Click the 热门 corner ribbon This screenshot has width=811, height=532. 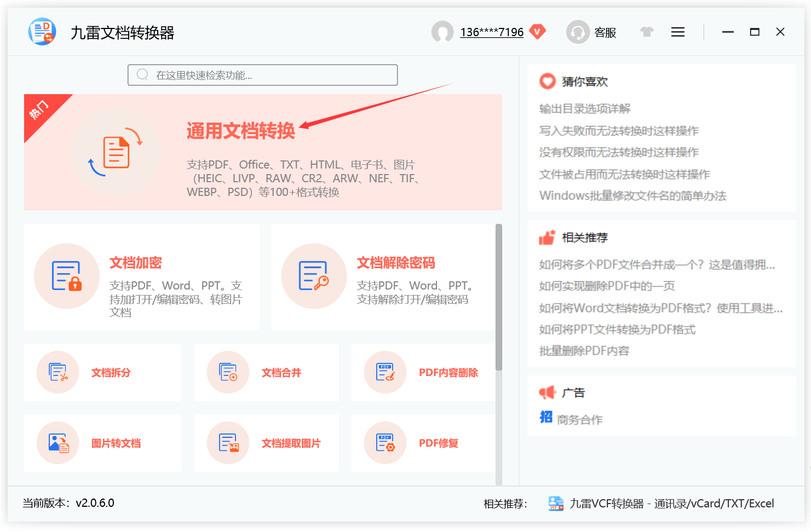(41, 110)
